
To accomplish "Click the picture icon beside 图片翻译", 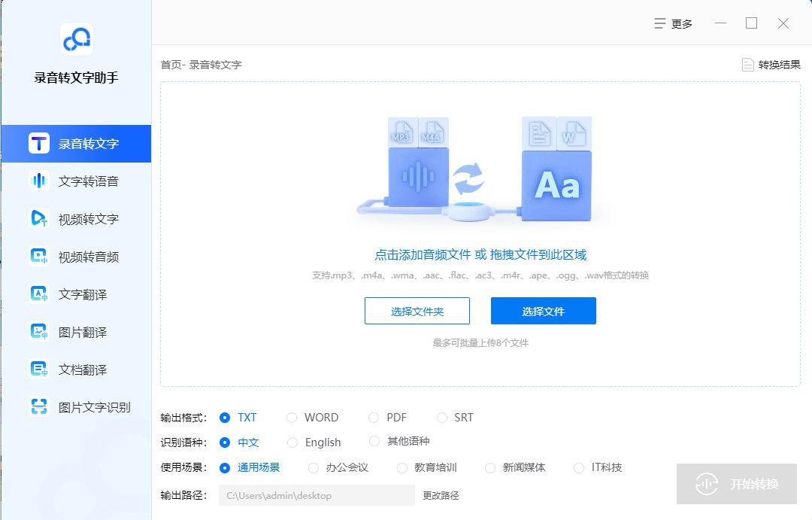I will 39,331.
